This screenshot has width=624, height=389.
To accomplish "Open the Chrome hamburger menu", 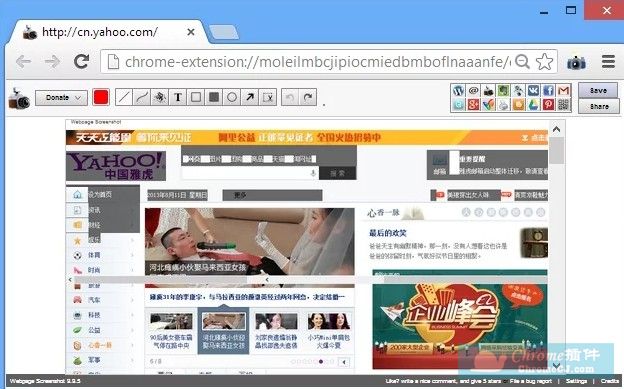I will click(608, 62).
